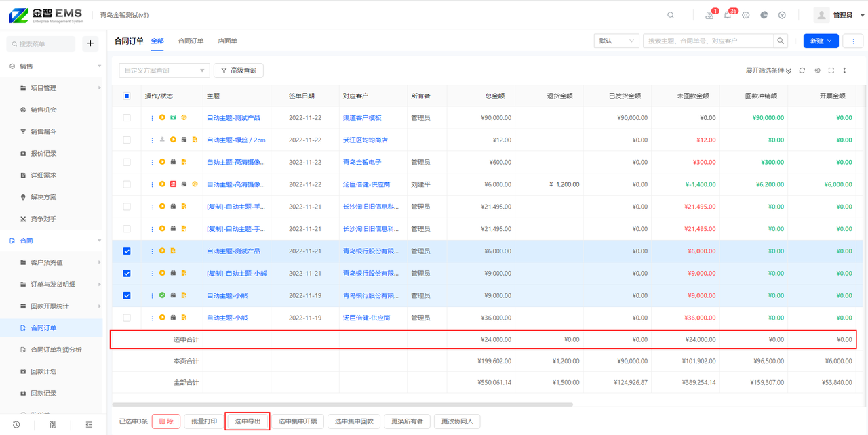Viewport: 868px width, 435px height.
Task: Click the hexagon icon in top bar
Action: click(782, 15)
